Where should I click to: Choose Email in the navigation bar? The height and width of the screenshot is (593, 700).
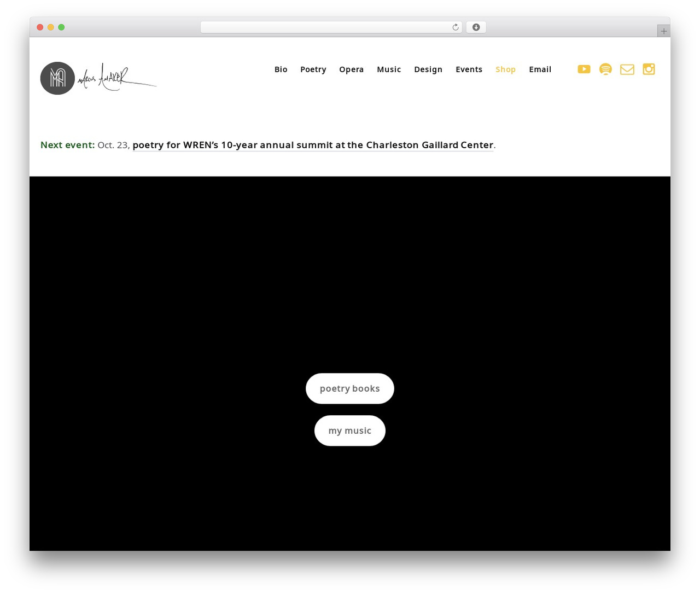(x=540, y=69)
